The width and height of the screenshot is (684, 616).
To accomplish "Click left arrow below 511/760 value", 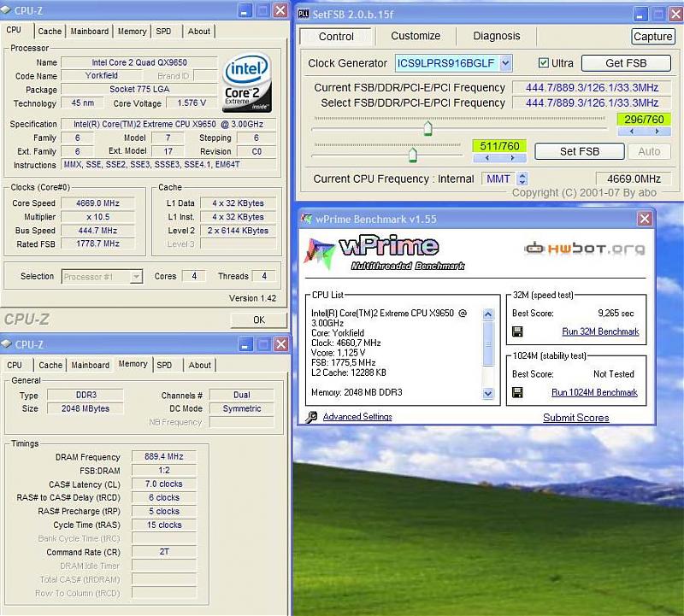I will pos(486,158).
